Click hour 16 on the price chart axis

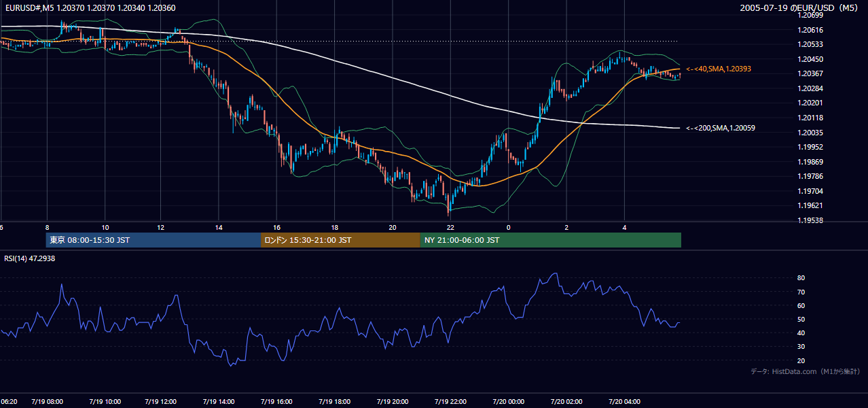[x=277, y=227]
